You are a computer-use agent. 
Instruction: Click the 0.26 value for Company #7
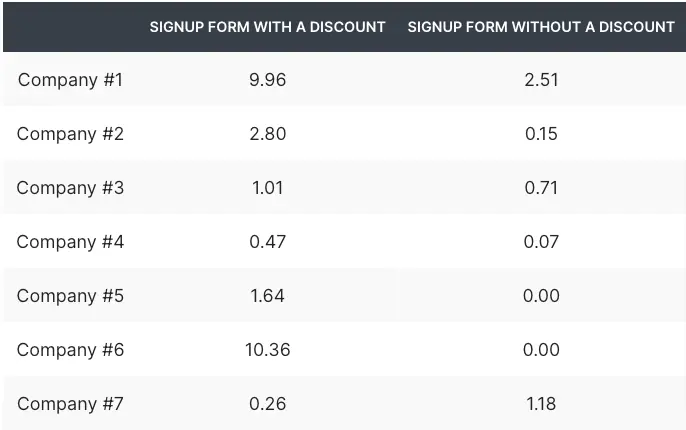tap(267, 404)
